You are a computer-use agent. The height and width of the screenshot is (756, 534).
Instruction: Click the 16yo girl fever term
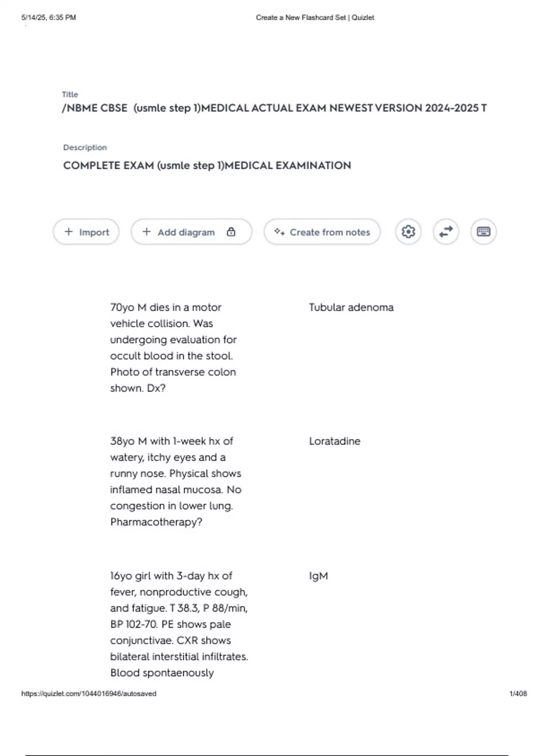(178, 624)
